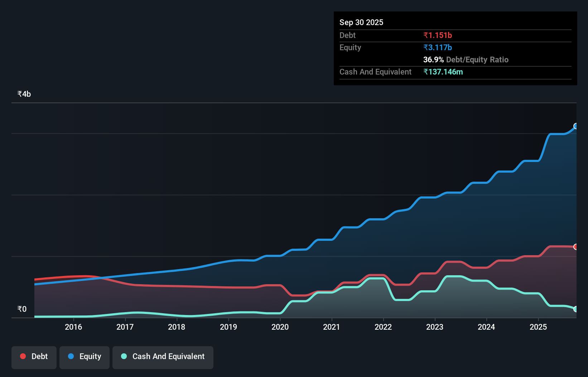Select the Equity endpoint marker on the chart

point(576,126)
